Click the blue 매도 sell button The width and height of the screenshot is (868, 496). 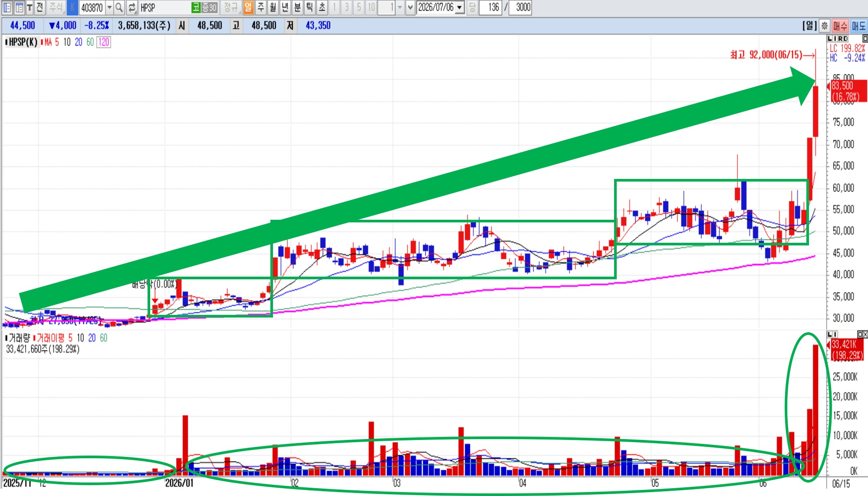[858, 26]
